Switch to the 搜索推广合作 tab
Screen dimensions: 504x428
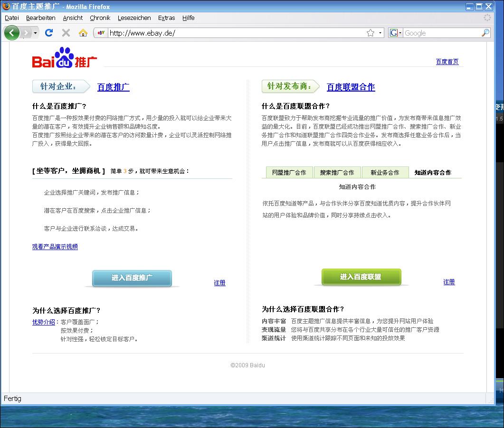point(337,172)
